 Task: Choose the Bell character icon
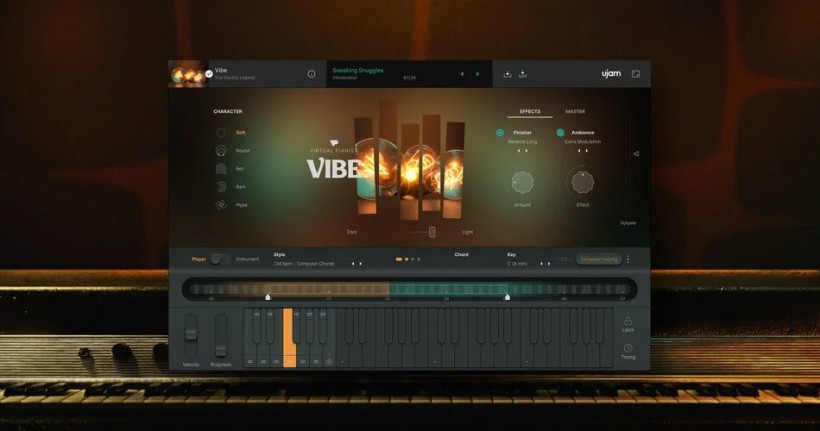click(220, 169)
